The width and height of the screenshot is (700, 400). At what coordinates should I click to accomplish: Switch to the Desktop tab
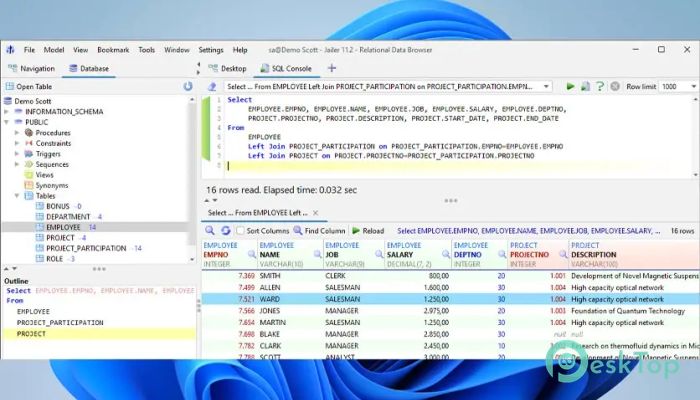point(228,68)
